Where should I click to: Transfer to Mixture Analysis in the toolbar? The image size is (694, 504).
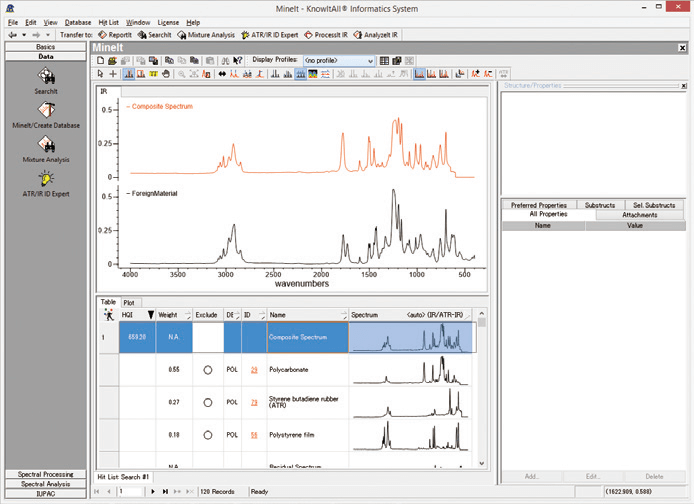point(206,35)
